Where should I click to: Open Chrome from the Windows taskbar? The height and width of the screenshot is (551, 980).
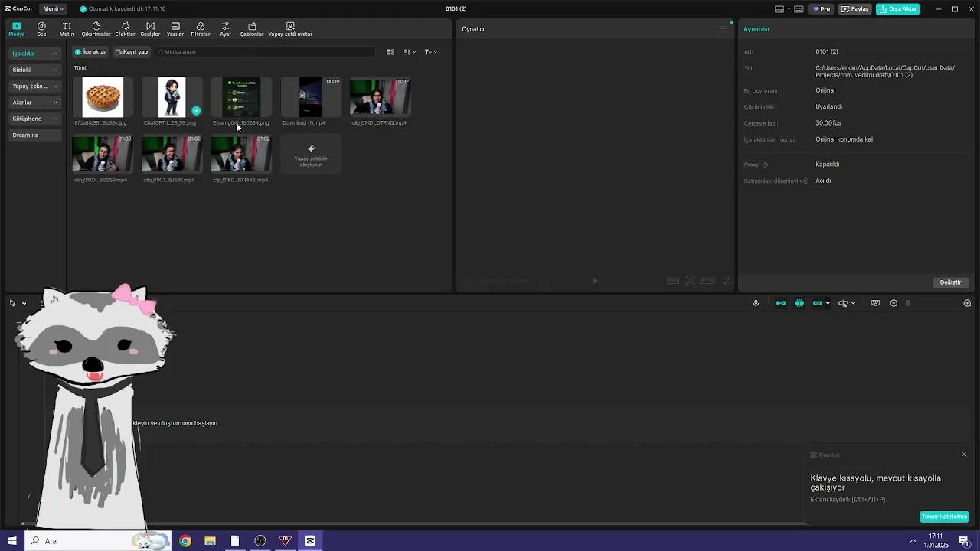click(x=185, y=541)
